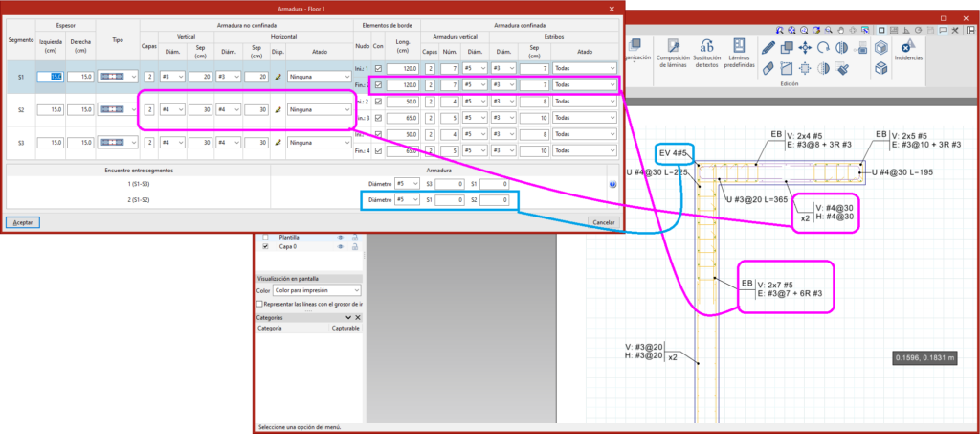Click the pan hand tool
Image resolution: width=980 pixels, height=434 pixels.
click(x=841, y=30)
